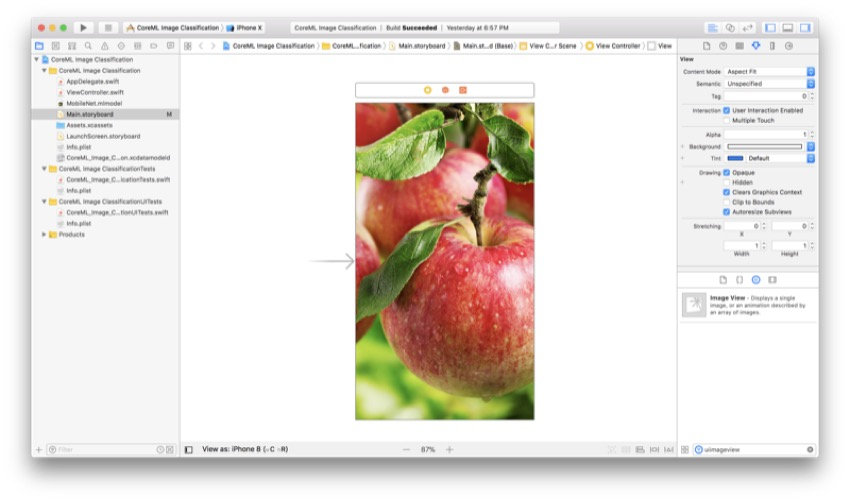Click the Background color well
Image resolution: width=850 pixels, height=501 pixels.
[764, 146]
